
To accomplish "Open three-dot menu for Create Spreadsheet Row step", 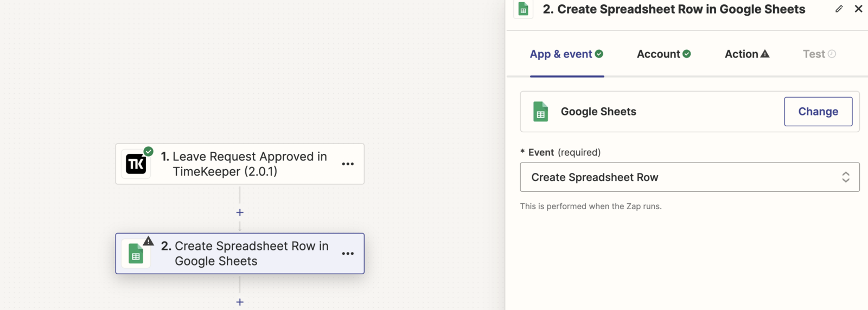I will click(348, 254).
